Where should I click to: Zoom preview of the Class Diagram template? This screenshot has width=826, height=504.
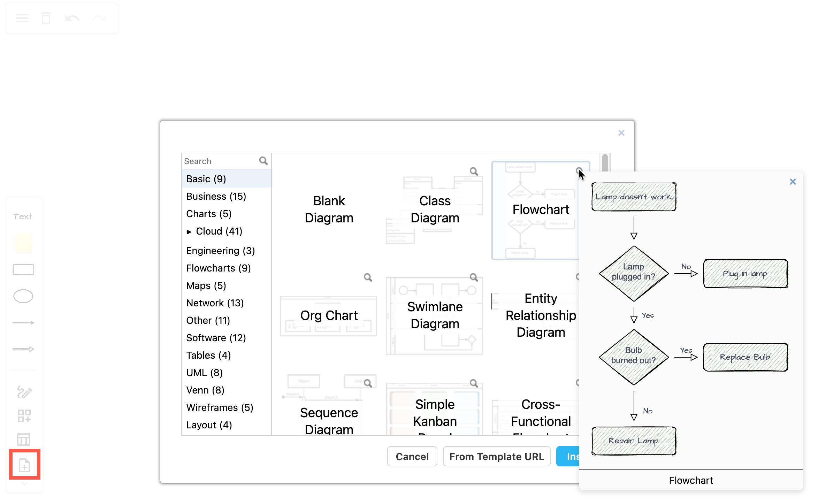(x=474, y=171)
